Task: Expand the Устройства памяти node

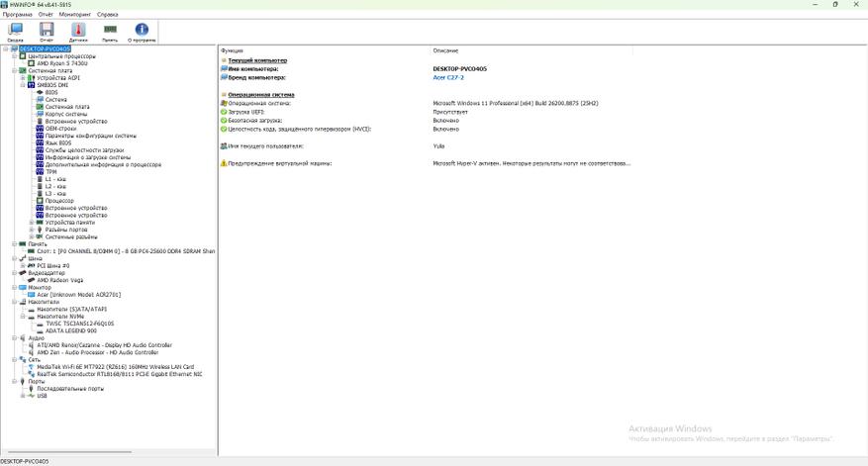Action: [32, 223]
